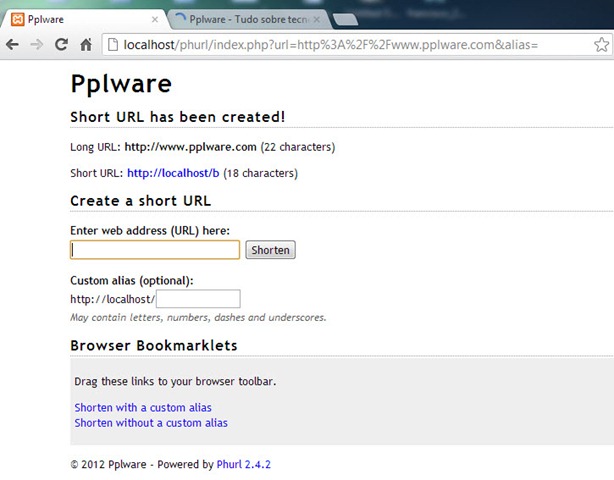Open the Phurl 2.4.2 link
614x480 pixels.
(244, 464)
